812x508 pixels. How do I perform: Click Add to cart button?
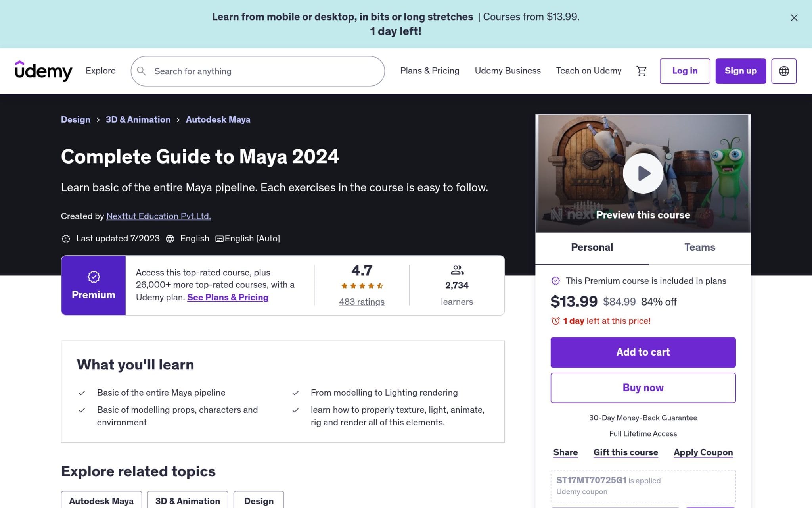click(643, 352)
